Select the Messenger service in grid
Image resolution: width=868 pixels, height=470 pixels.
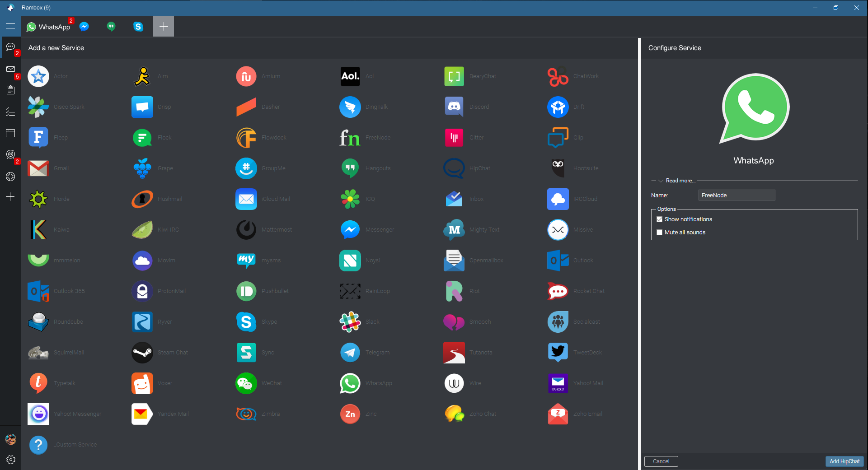pos(350,230)
